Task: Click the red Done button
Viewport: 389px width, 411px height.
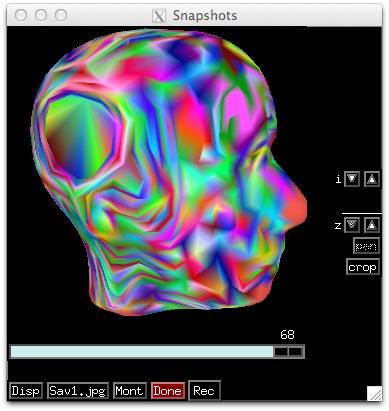Action: [x=168, y=391]
